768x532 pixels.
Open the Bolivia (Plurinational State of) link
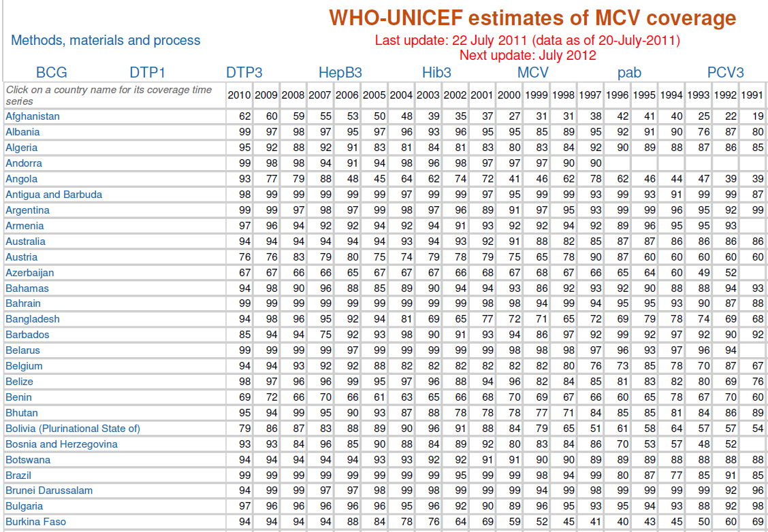click(72, 429)
